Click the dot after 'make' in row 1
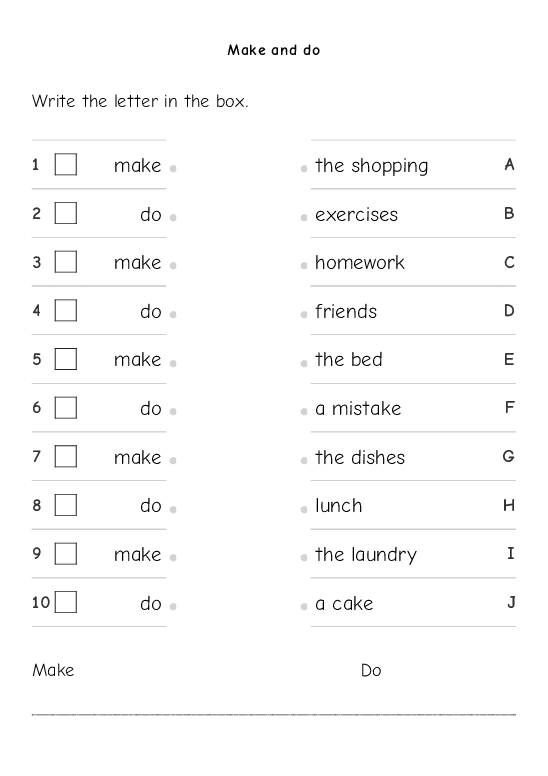This screenshot has height=776, width=548. [x=173, y=169]
